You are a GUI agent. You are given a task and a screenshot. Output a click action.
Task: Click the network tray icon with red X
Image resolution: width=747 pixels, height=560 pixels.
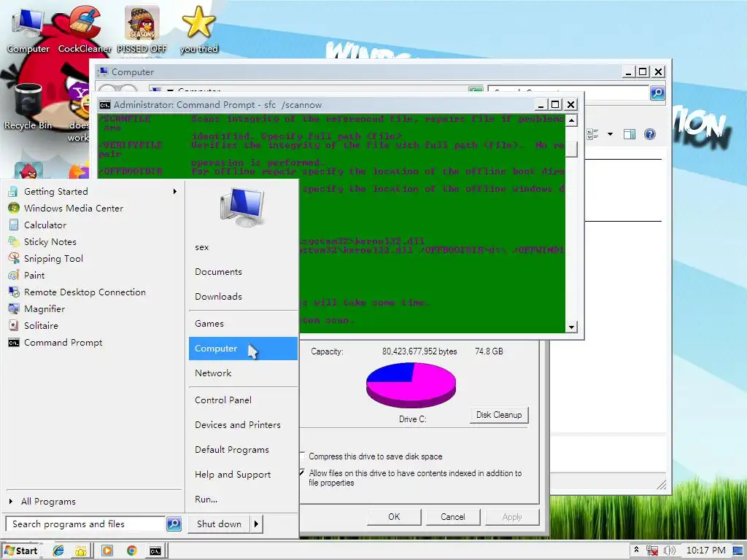[x=652, y=551]
